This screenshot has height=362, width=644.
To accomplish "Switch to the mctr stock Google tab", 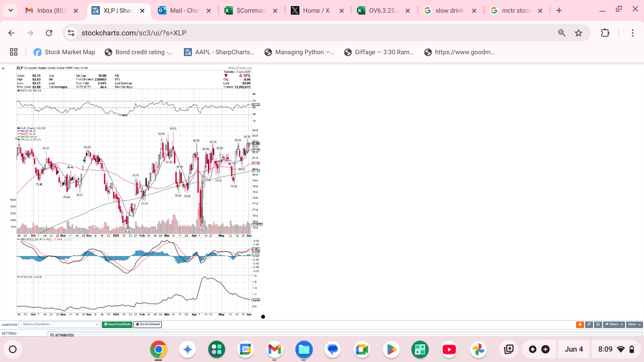I will coord(517,10).
